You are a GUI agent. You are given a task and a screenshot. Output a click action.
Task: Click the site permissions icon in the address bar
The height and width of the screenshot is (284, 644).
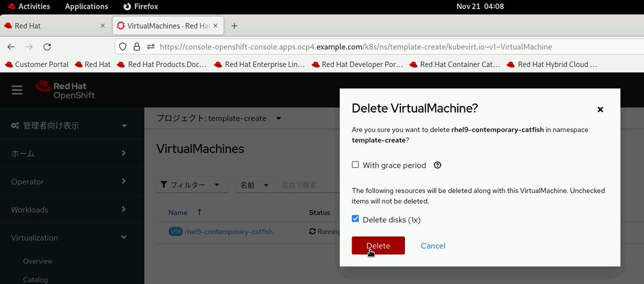tap(151, 47)
